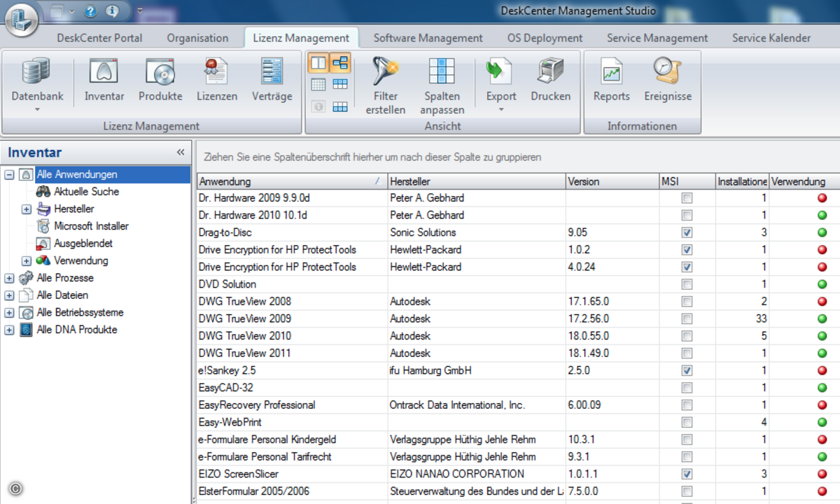Sort by Anwendung column header
840x504 pixels.
click(x=292, y=181)
